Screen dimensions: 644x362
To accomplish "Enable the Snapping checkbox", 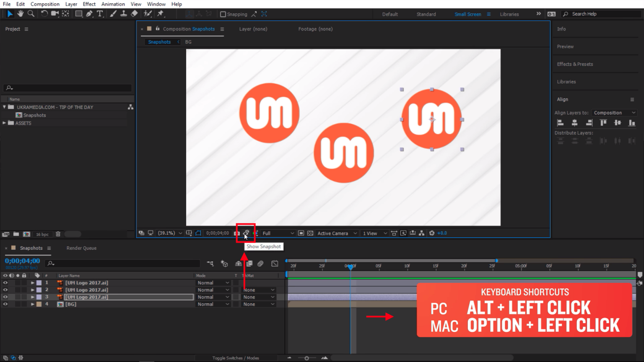I will [x=223, y=14].
